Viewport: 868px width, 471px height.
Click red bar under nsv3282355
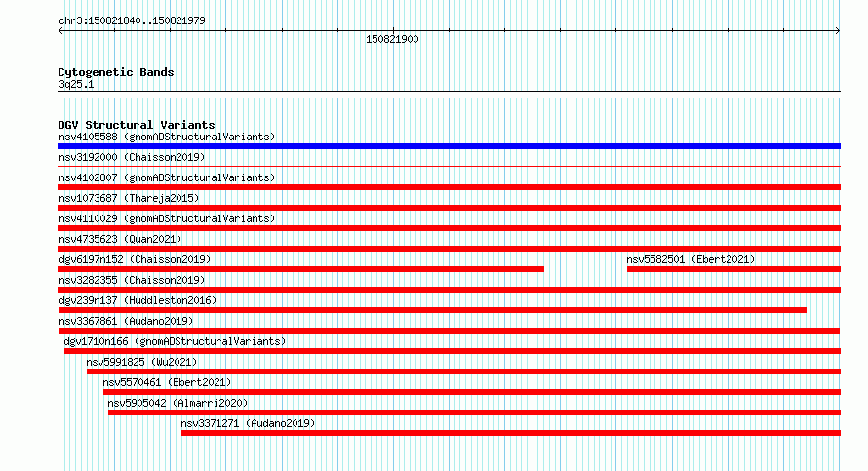[x=449, y=290]
